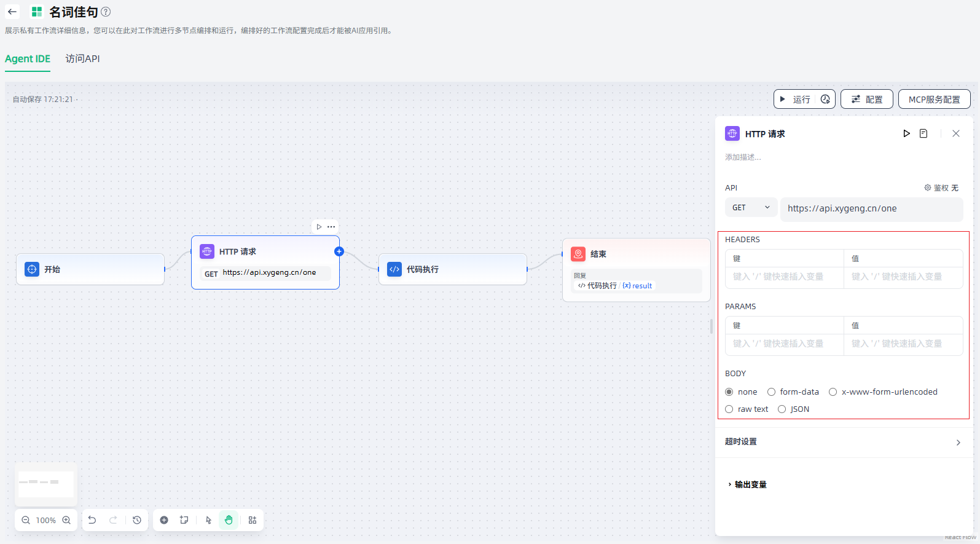Open the GET method dropdown
980x544 pixels.
[751, 208]
